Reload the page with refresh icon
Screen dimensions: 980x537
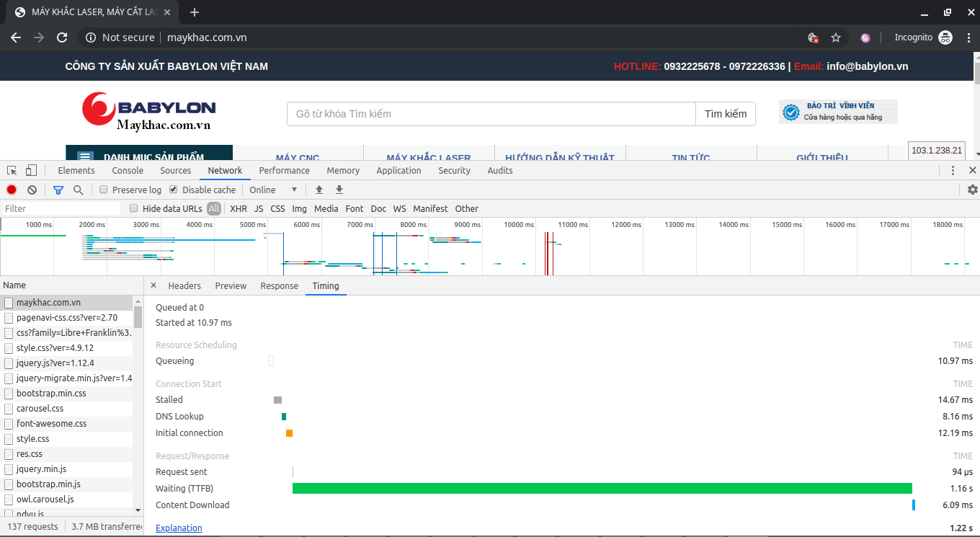[x=62, y=37]
